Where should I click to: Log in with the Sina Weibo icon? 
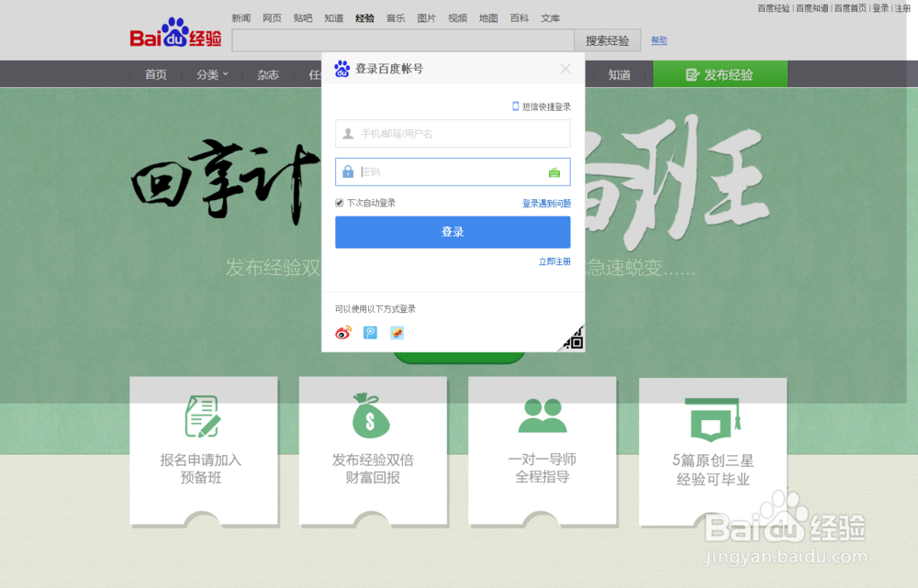(x=343, y=333)
